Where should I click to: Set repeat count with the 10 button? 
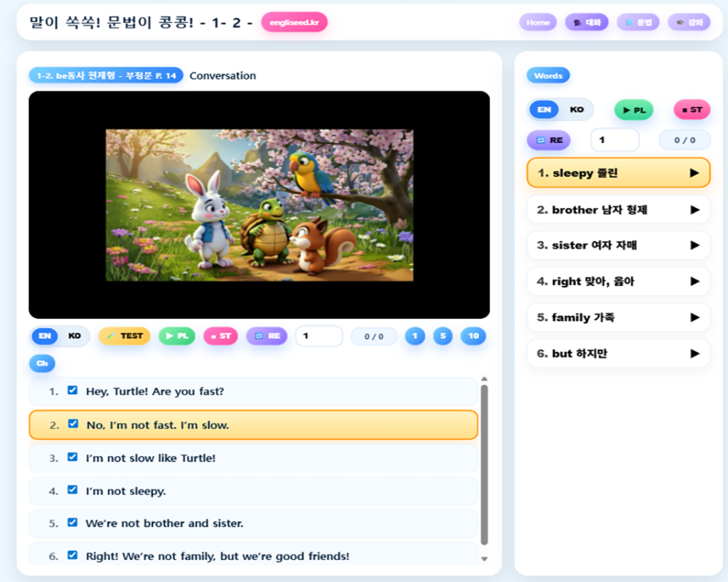[x=473, y=336]
